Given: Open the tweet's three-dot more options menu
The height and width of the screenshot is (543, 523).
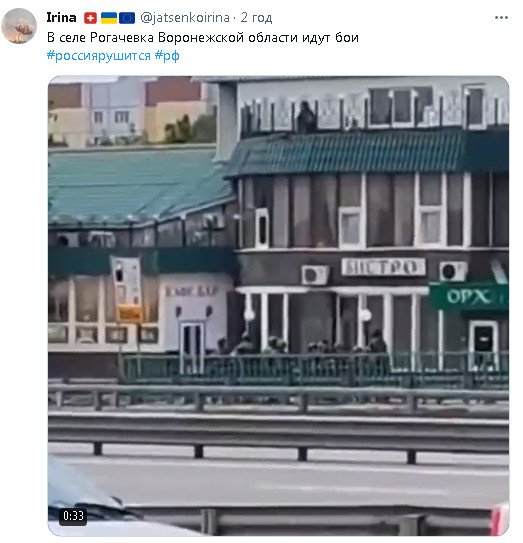Looking at the screenshot, I should pos(501,17).
